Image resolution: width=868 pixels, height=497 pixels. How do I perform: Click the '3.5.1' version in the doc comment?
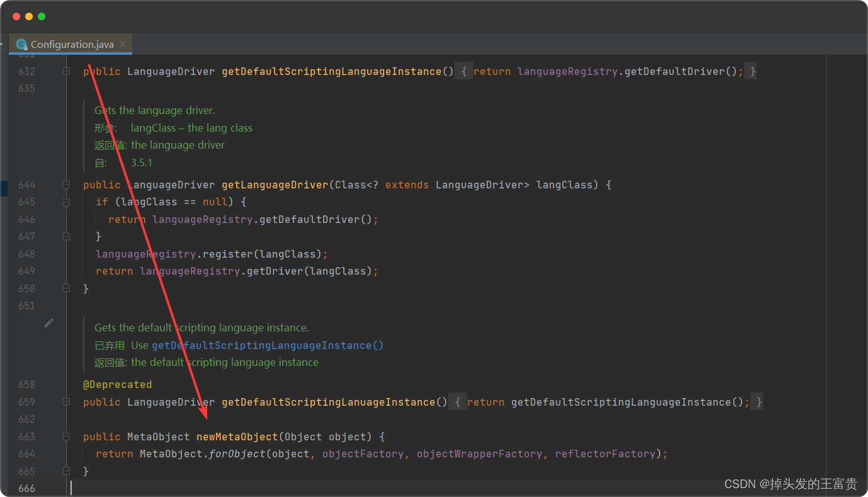142,163
